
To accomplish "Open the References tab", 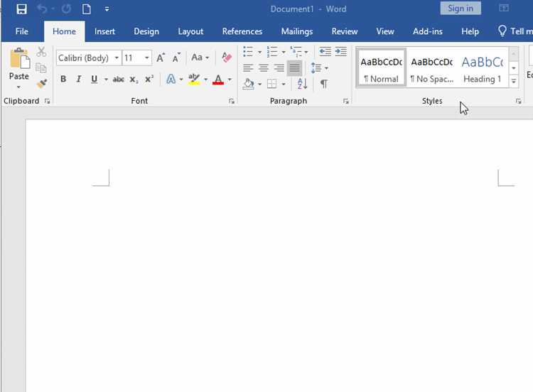I will click(242, 31).
